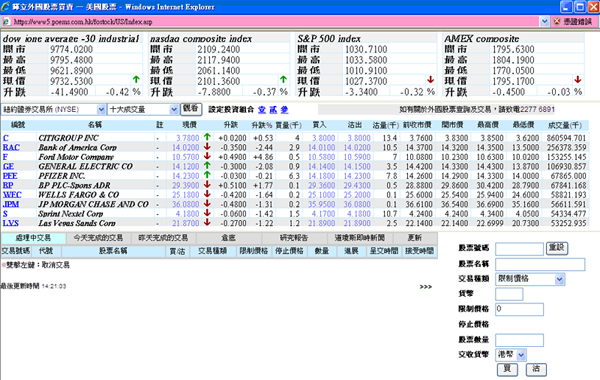
Task: Click Ford Motor ask price 10.5900
Action: point(357,157)
